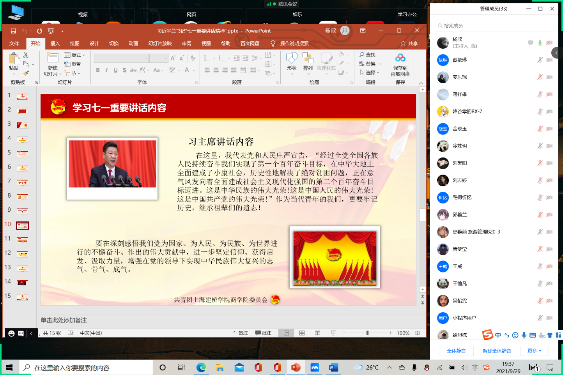Switch to the Design (设计) tab
This screenshot has height=375, width=563.
(x=94, y=43)
